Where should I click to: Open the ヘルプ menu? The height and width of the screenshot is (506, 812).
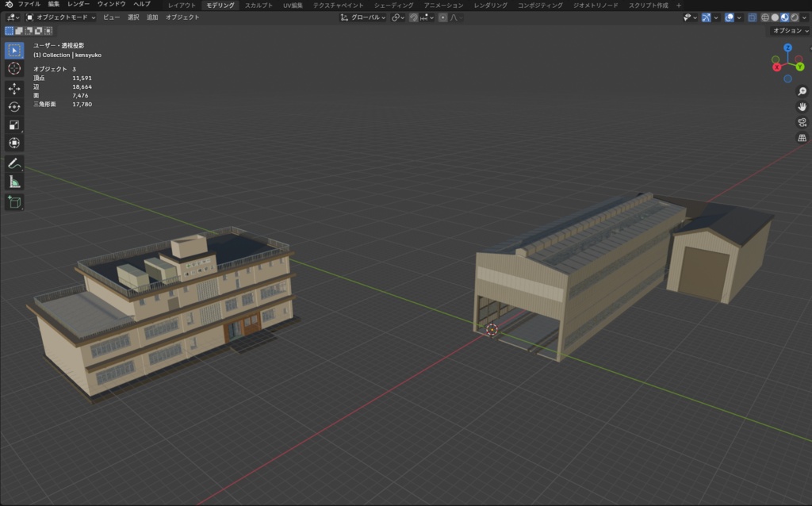tap(142, 4)
